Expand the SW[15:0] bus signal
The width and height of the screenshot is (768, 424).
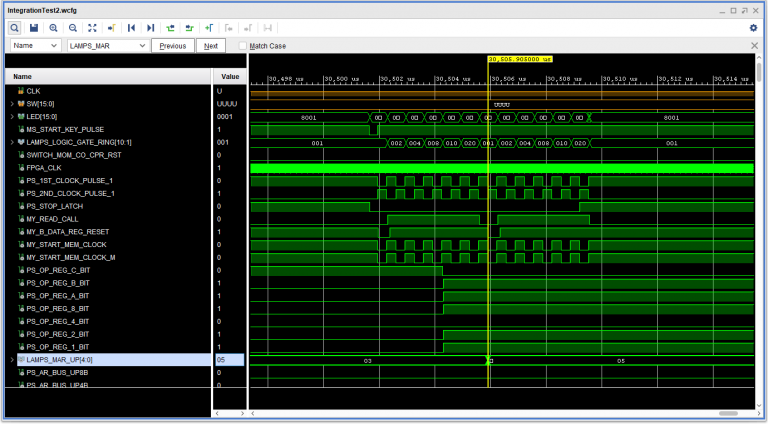12,104
